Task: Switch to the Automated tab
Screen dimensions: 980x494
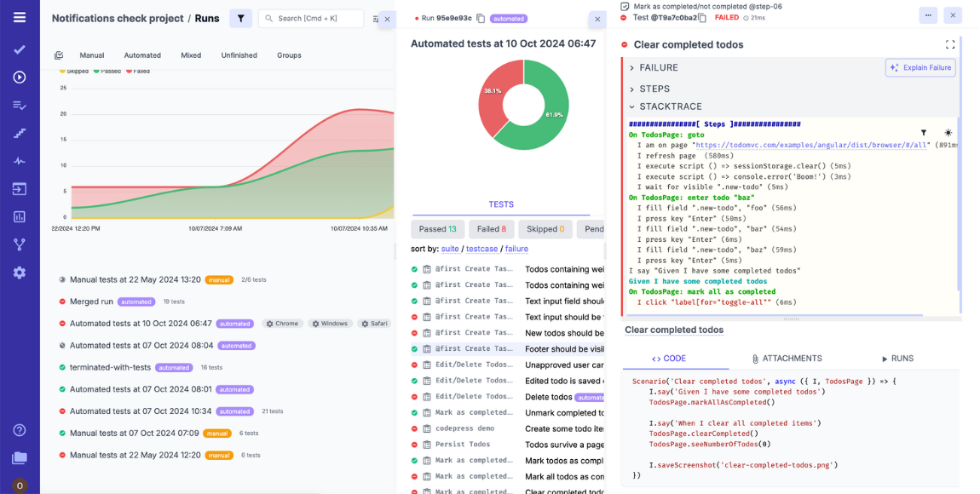Action: (141, 55)
